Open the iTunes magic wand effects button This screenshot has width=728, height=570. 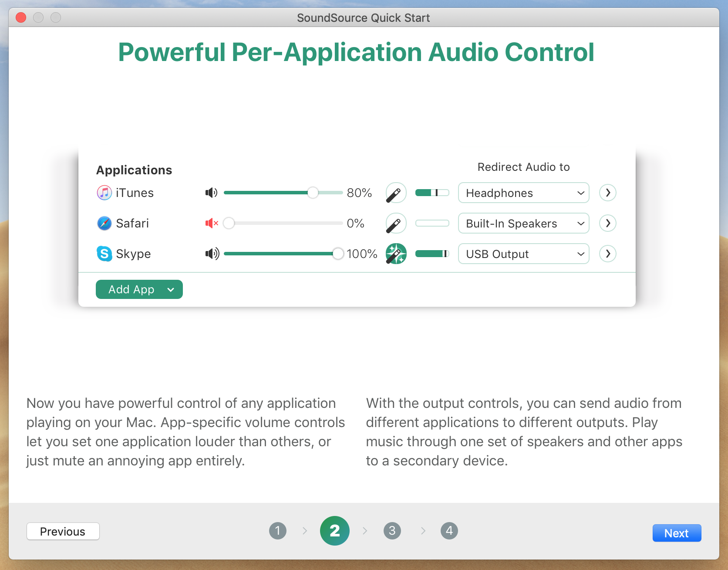pos(396,193)
